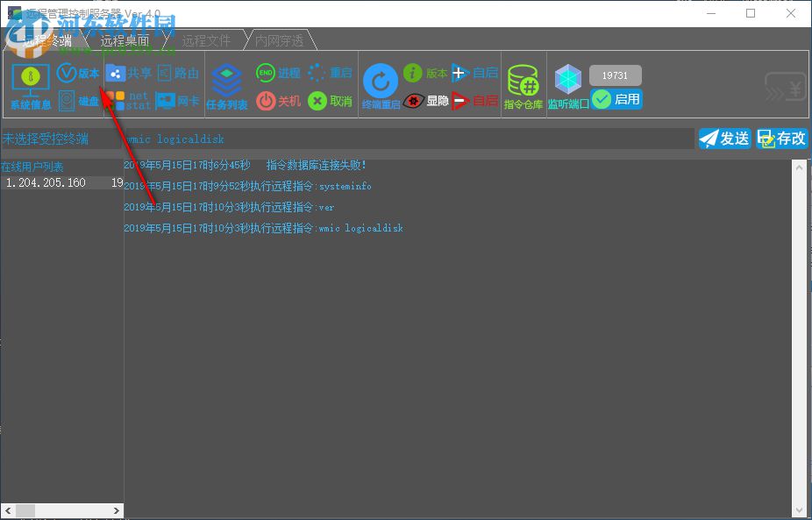Click the 未选择受控终端 terminal label field

[x=61, y=139]
